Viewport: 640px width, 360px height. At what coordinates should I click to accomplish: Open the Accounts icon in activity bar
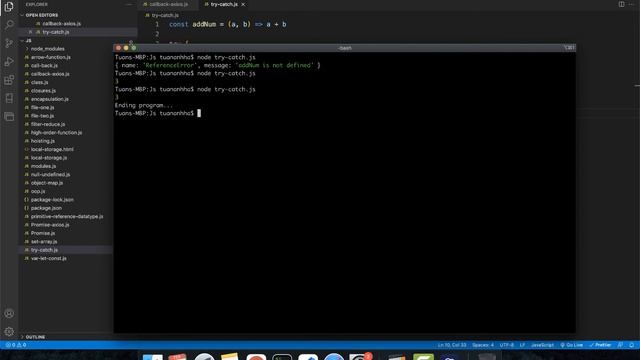9,313
